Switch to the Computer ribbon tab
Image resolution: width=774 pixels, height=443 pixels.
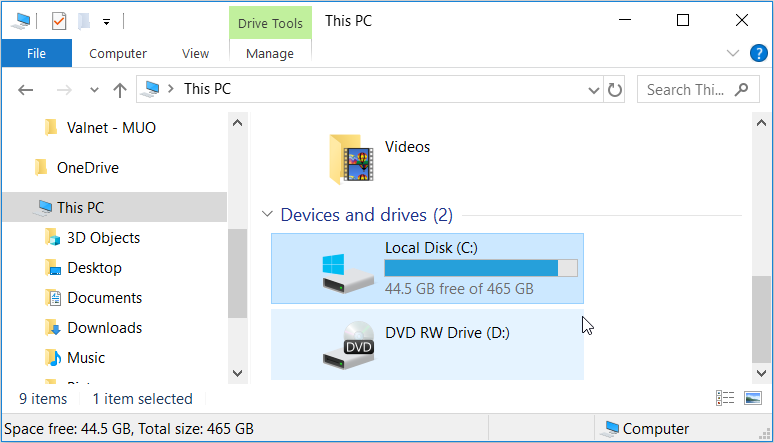[117, 53]
